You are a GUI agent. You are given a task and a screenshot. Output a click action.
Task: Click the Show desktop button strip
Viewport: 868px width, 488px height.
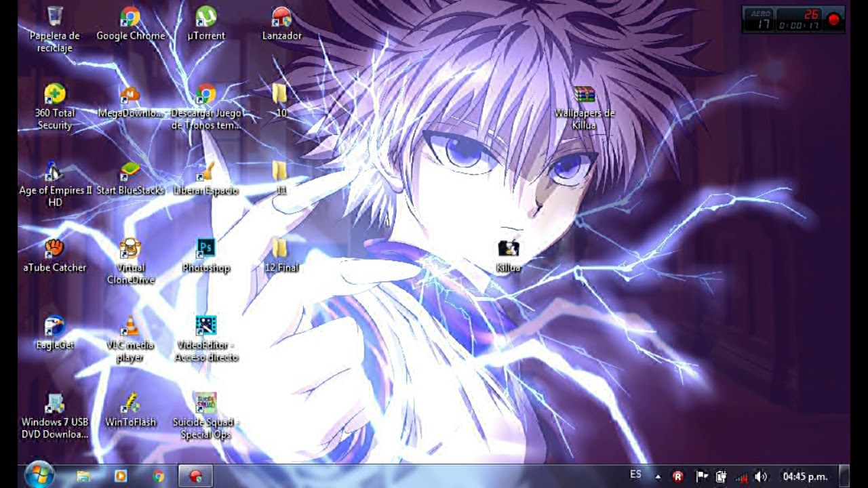pos(844,476)
